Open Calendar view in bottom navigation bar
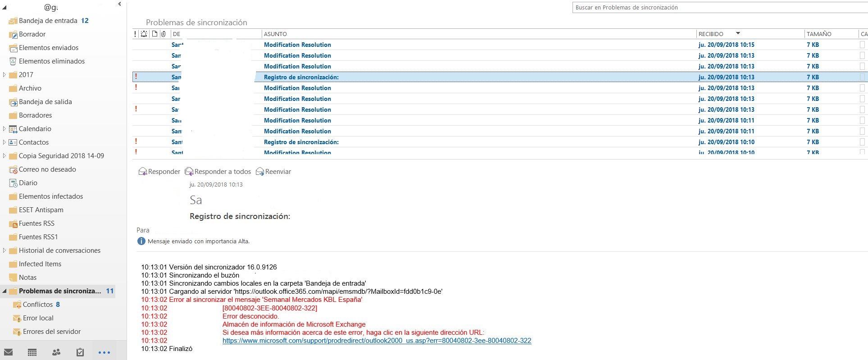This screenshot has height=360, width=868. [x=32, y=352]
